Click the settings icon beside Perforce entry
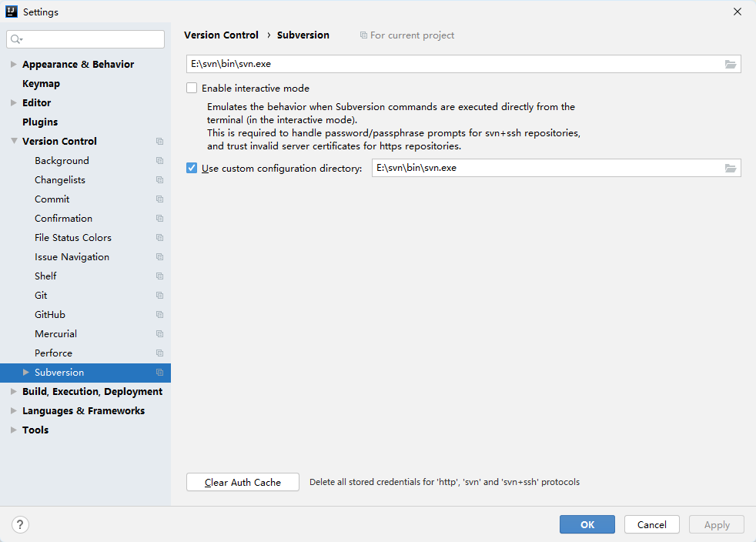This screenshot has height=542, width=756. 159,353
